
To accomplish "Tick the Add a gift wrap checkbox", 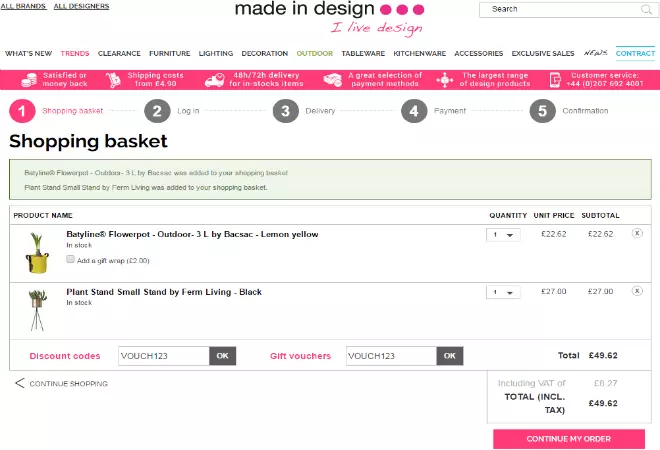I will pyautogui.click(x=70, y=259).
